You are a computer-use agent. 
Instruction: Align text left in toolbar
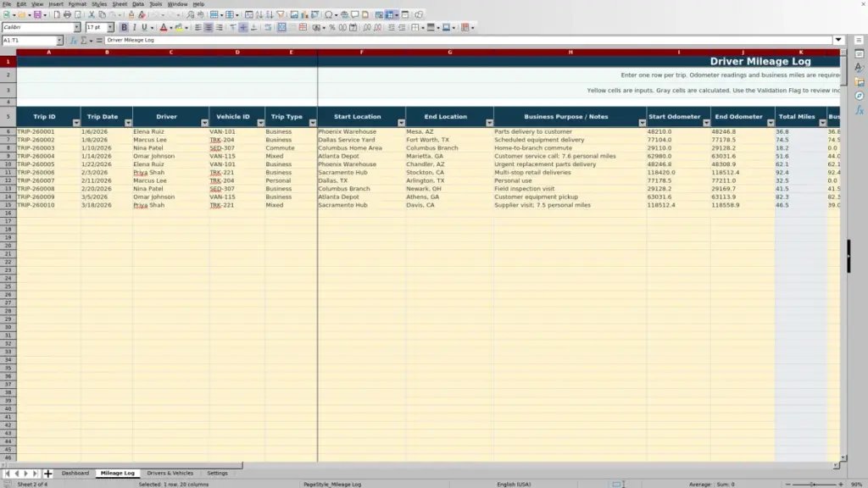click(198, 28)
